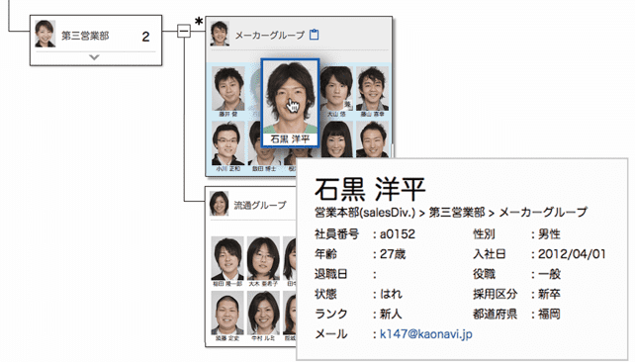Collapse the 第三営業部 branch with minus box
This screenshot has height=364, width=635.
[184, 31]
